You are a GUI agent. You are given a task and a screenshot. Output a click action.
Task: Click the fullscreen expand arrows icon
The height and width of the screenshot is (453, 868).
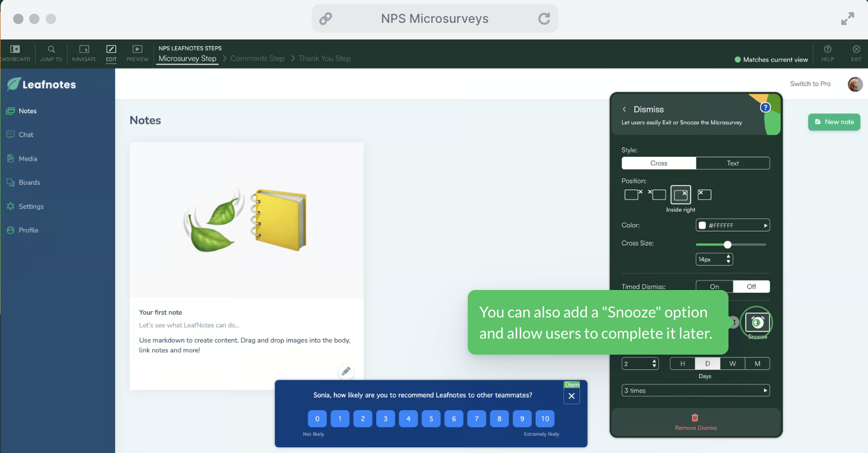coord(847,19)
